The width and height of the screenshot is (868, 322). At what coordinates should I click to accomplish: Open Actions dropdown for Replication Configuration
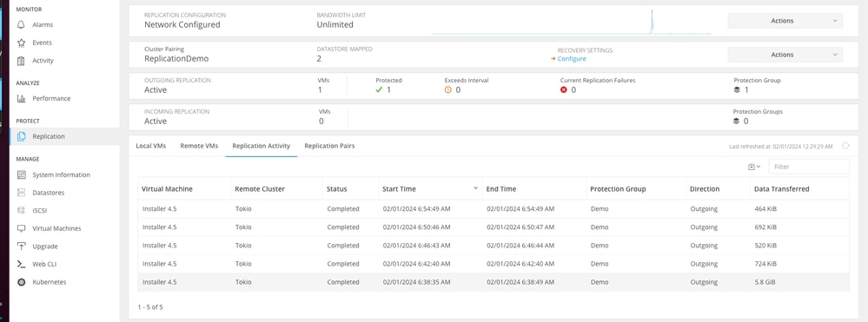click(x=785, y=21)
